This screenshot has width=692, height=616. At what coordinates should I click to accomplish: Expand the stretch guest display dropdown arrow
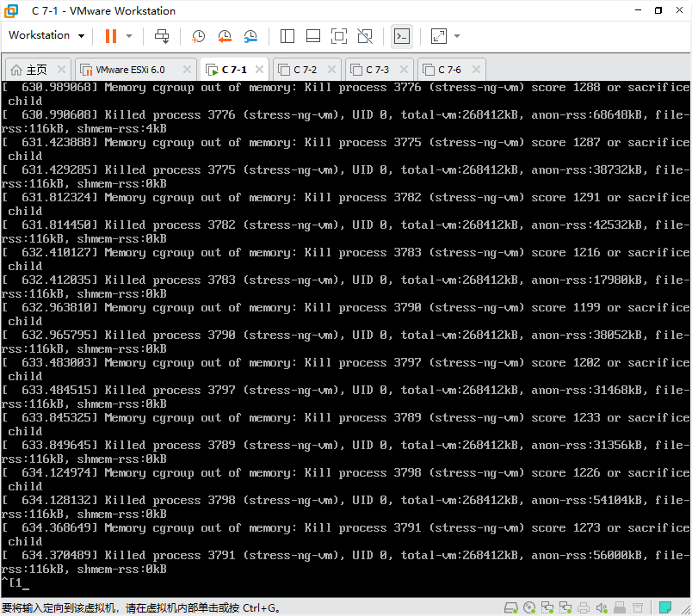pyautogui.click(x=457, y=36)
